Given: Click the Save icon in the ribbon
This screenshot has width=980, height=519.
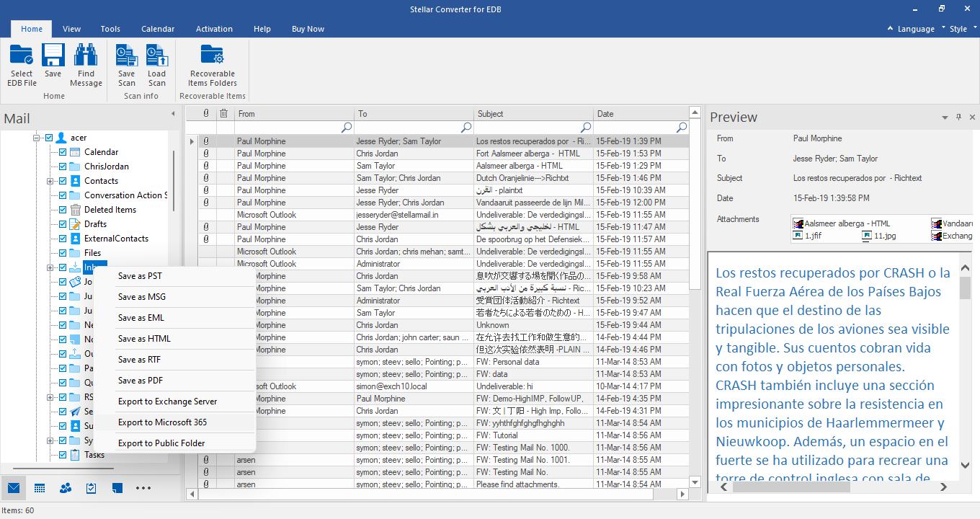Looking at the screenshot, I should pos(53,55).
